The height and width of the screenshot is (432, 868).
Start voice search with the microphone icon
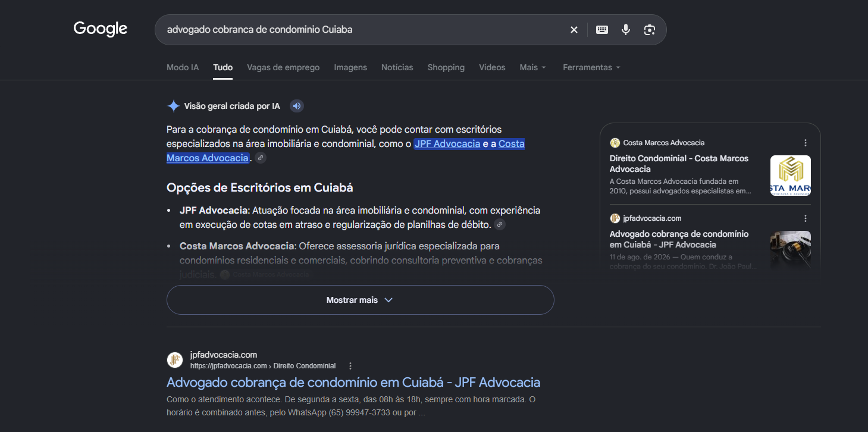[x=626, y=30]
